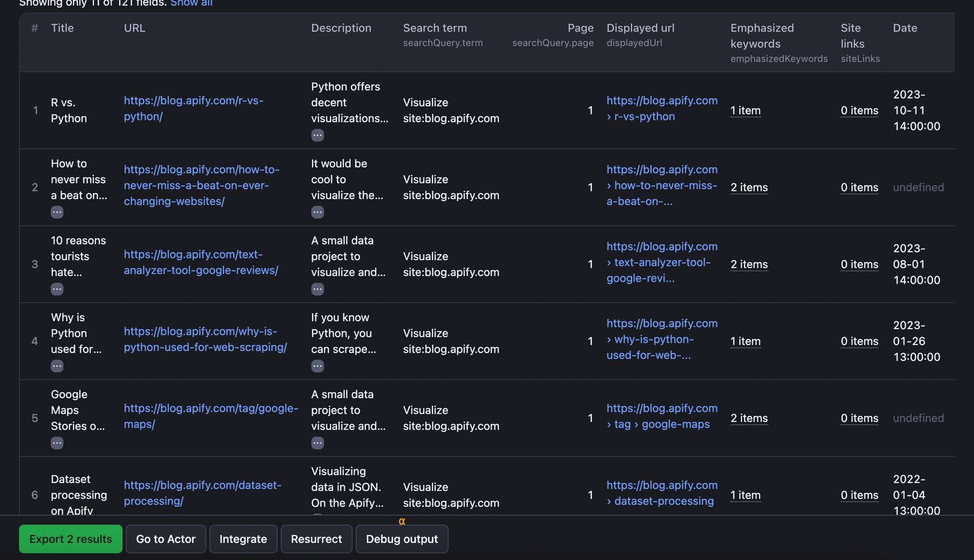Expand title ellipsis for Google Maps Stories

[x=57, y=443]
